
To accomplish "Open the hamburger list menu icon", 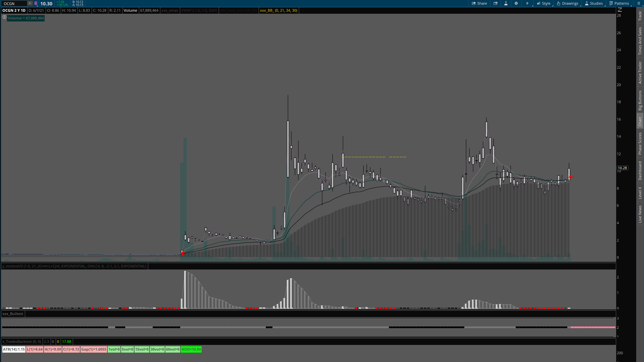I will [x=639, y=3].
